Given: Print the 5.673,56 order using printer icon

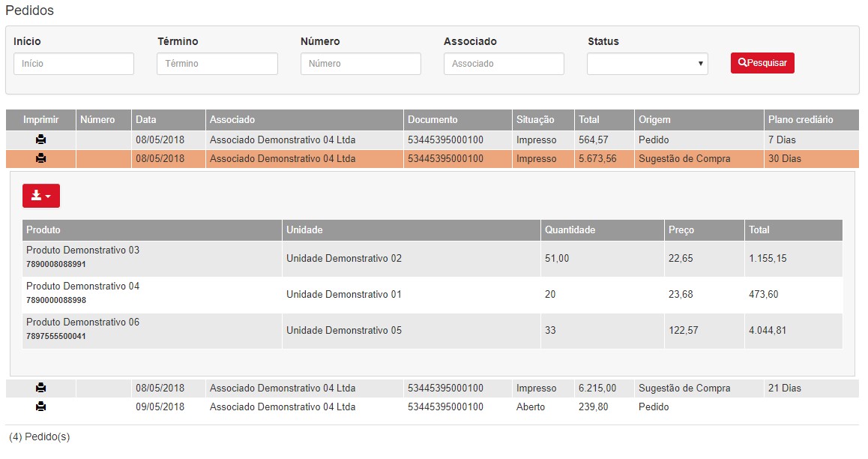Looking at the screenshot, I should pyautogui.click(x=40, y=158).
